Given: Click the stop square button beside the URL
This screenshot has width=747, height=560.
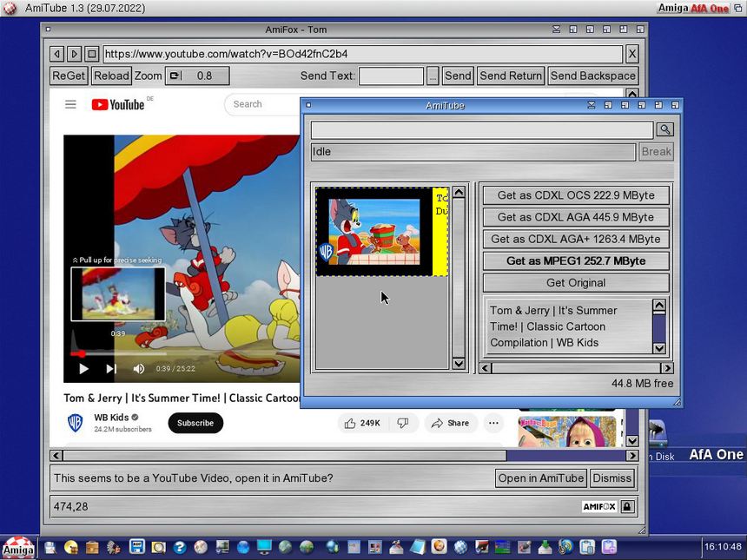Looking at the screenshot, I should (x=92, y=54).
